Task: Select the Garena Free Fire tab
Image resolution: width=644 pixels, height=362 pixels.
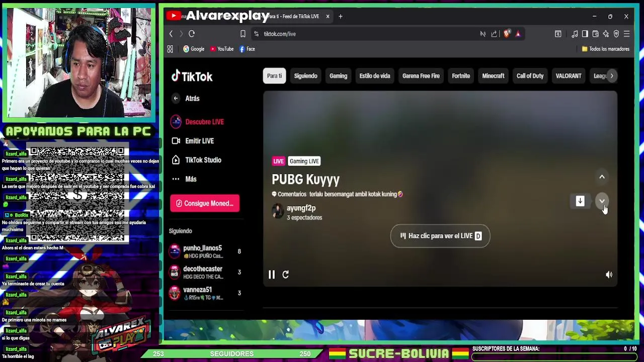Action: pos(421,76)
